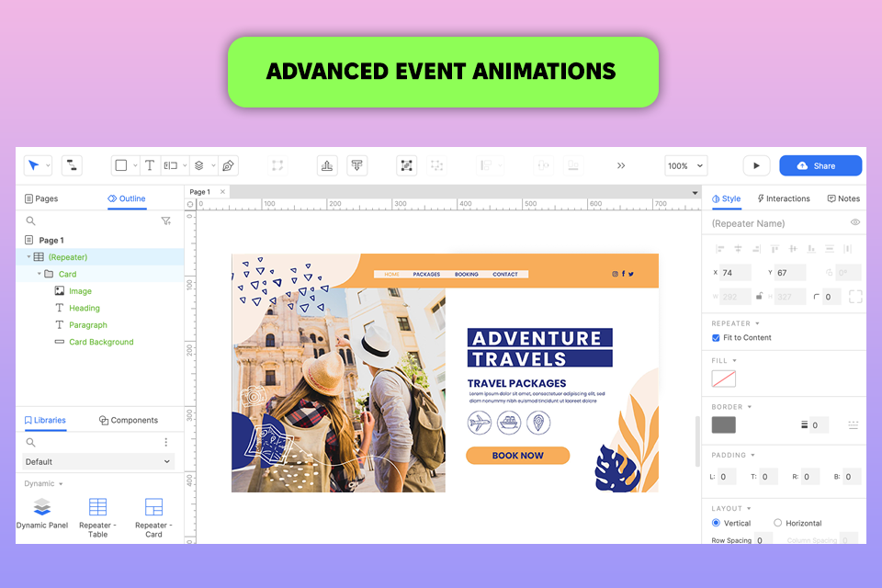Image resolution: width=882 pixels, height=588 pixels.
Task: Click the ruler origin circle icon
Action: [190, 204]
